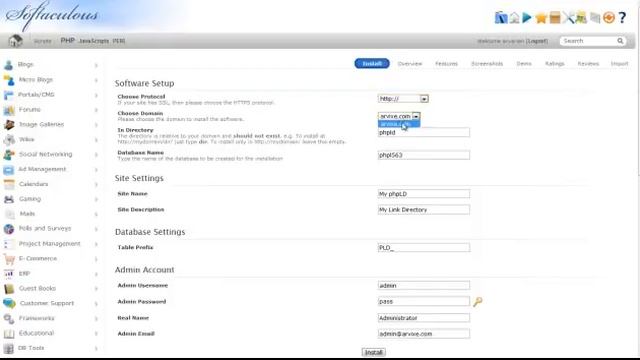Click the Wikis category icon

(x=9, y=140)
